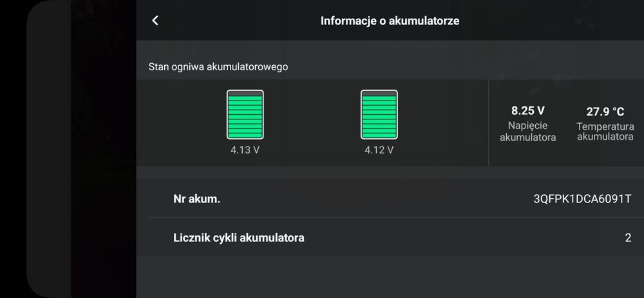This screenshot has height=298, width=644.
Task: Tap the 8.25 V total voltage value
Action: [x=527, y=110]
